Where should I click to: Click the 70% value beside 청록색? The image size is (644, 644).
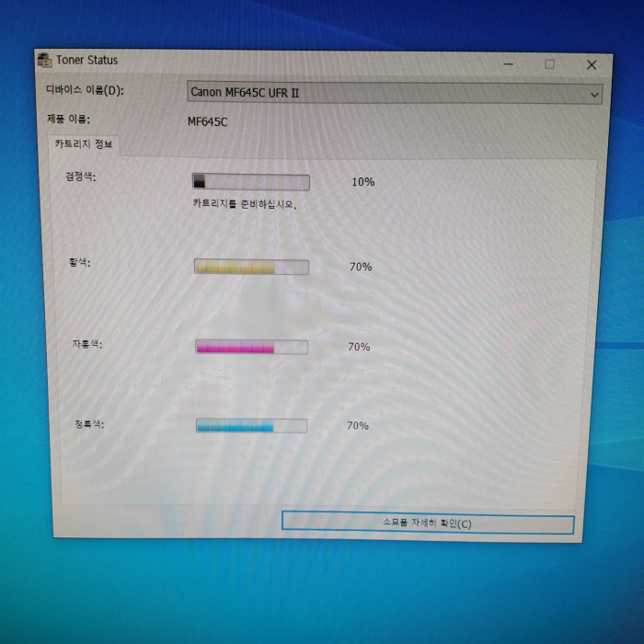click(358, 425)
